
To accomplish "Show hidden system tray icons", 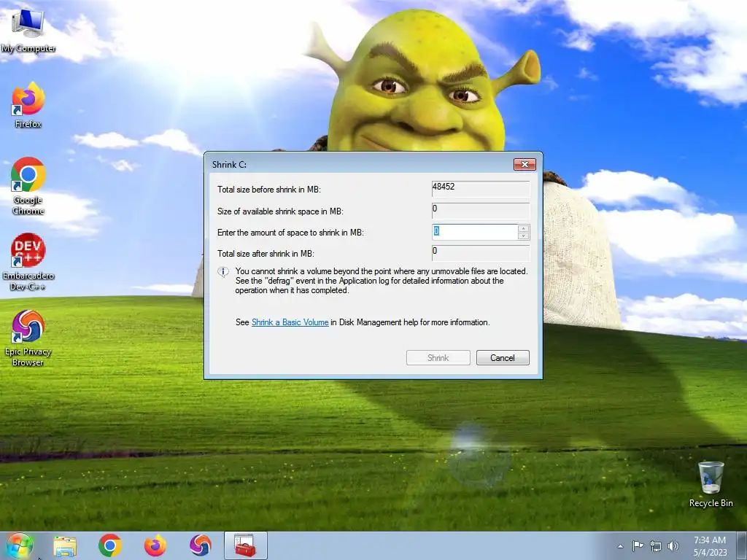I will [620, 546].
